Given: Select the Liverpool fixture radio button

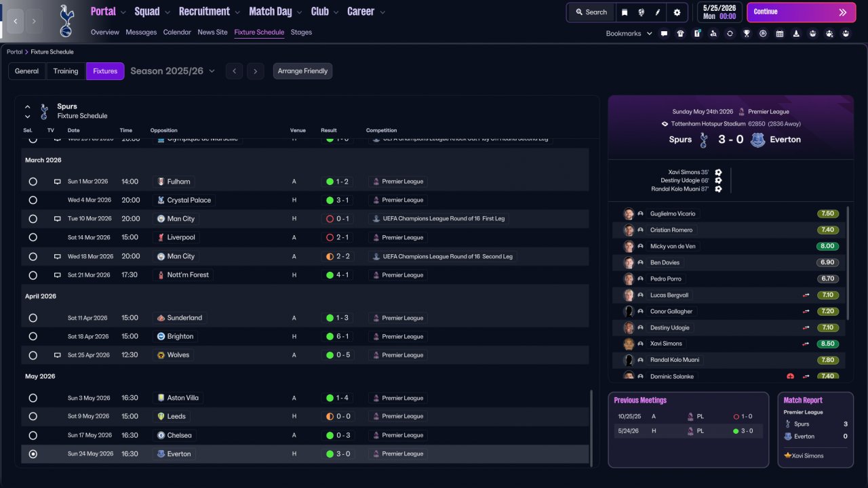Looking at the screenshot, I should [33, 238].
